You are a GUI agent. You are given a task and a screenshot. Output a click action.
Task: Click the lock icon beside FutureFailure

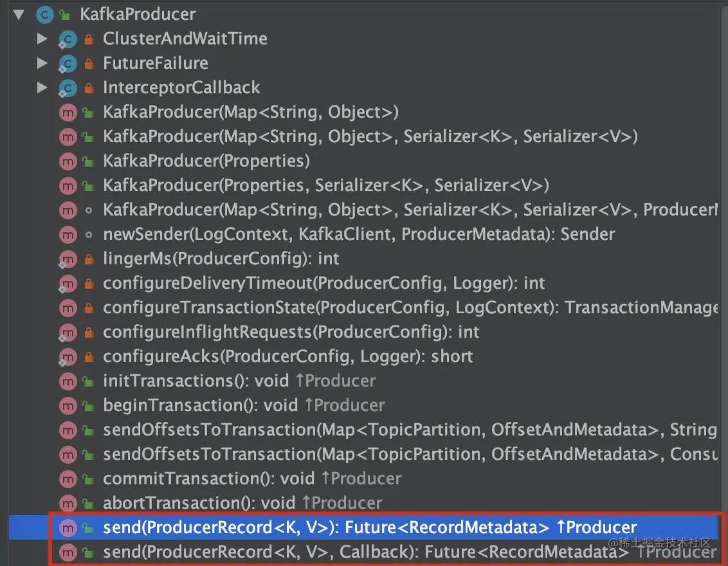click(x=89, y=64)
